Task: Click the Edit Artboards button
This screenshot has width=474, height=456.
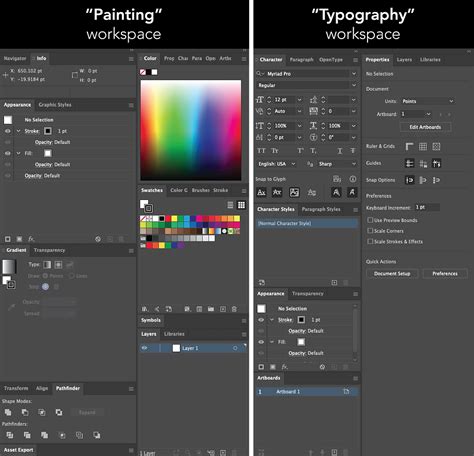Action: (425, 127)
